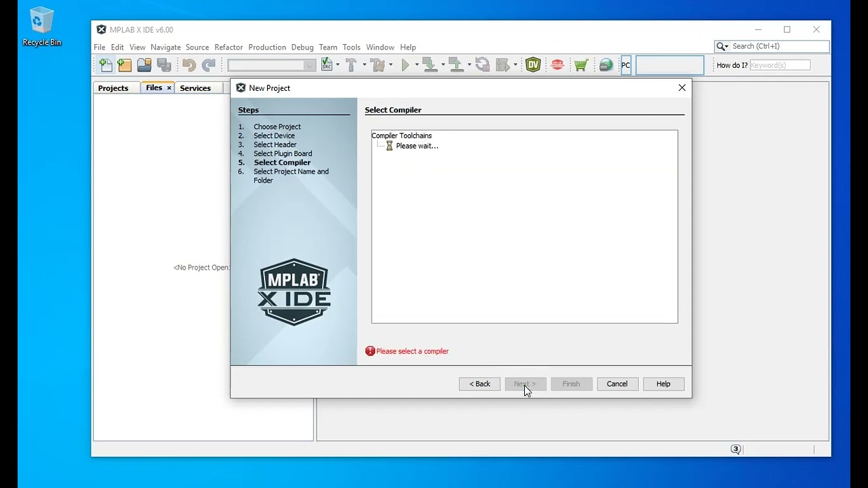
Task: Click the Run Project play icon
Action: click(406, 65)
